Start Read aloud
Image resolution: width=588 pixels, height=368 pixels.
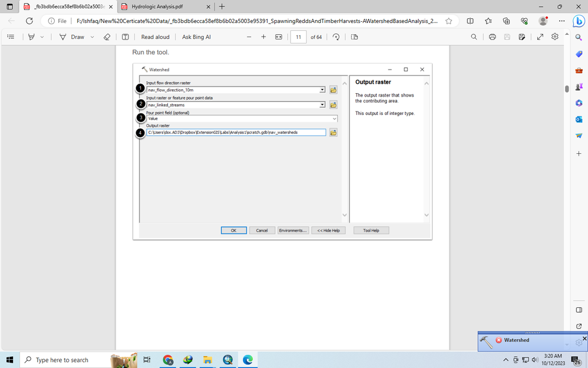[156, 37]
